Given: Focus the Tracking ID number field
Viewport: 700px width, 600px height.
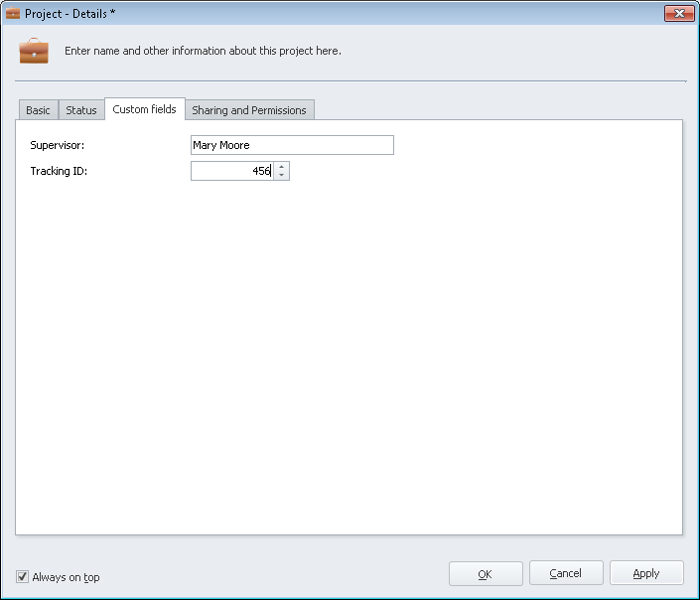Looking at the screenshot, I should click(x=231, y=171).
